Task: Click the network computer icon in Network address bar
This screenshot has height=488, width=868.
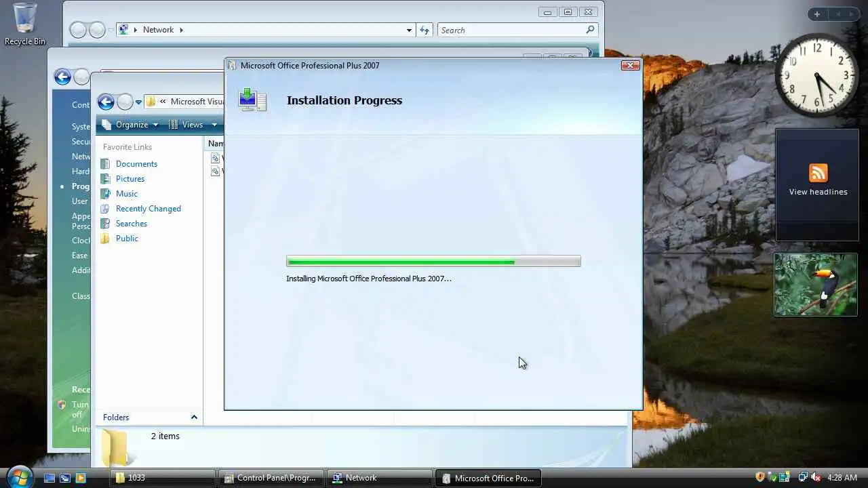Action: click(x=123, y=30)
